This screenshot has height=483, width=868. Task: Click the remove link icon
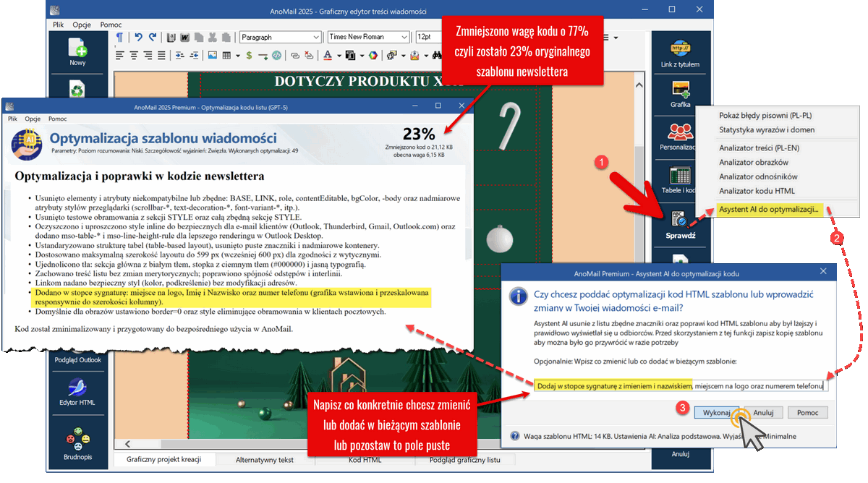click(309, 55)
